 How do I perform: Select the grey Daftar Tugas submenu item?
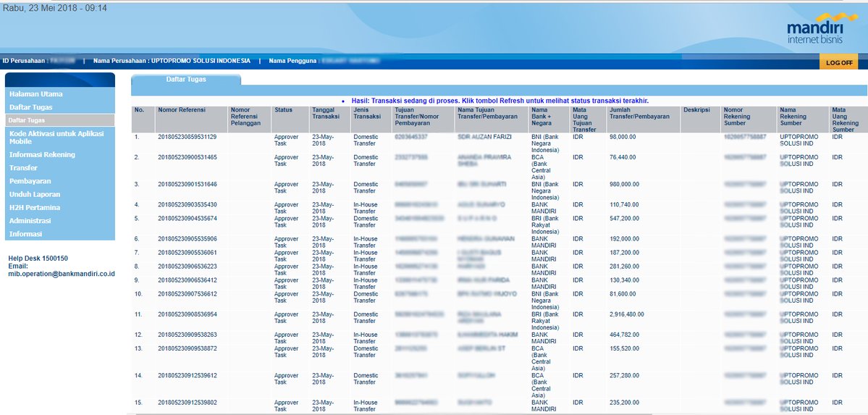[x=60, y=120]
